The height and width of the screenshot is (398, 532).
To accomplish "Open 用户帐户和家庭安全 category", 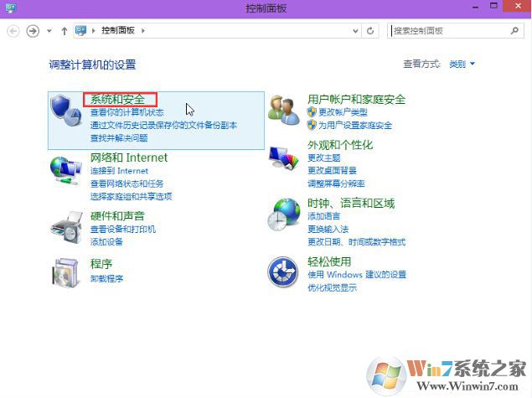I will (357, 100).
